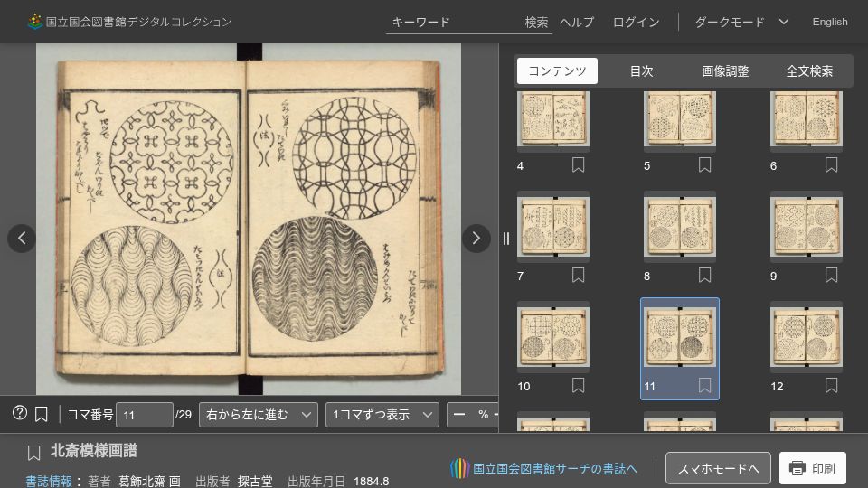Click the publisher text 探古堂

click(255, 481)
